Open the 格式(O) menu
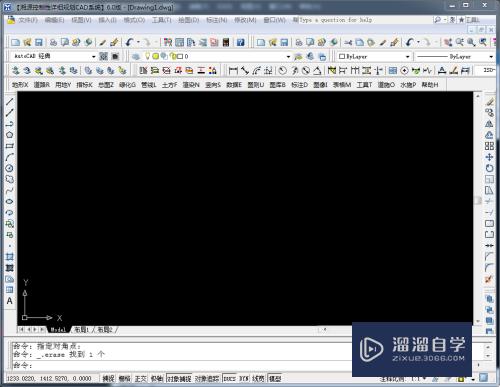Screen dimensions: 500x387 pyautogui.click(x=134, y=20)
